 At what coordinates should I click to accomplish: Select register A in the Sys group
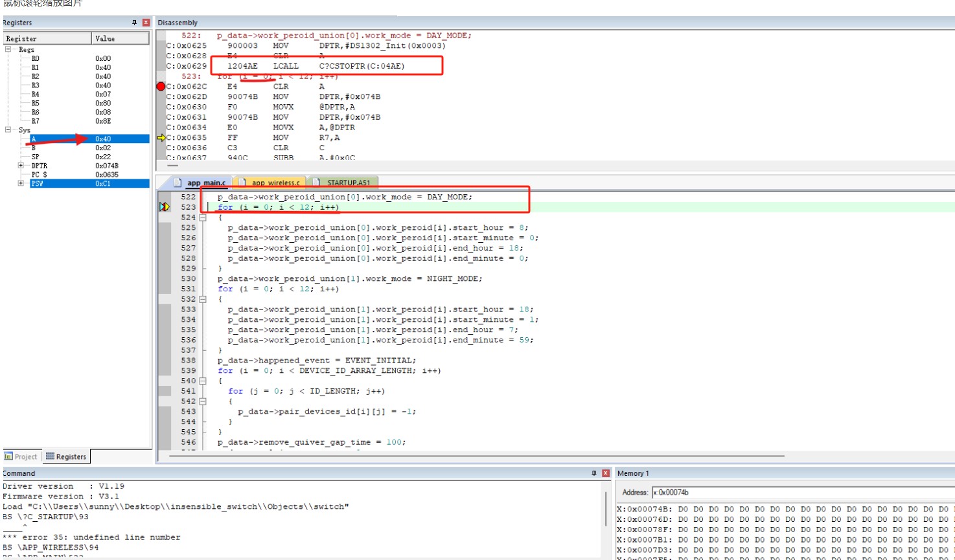88,139
